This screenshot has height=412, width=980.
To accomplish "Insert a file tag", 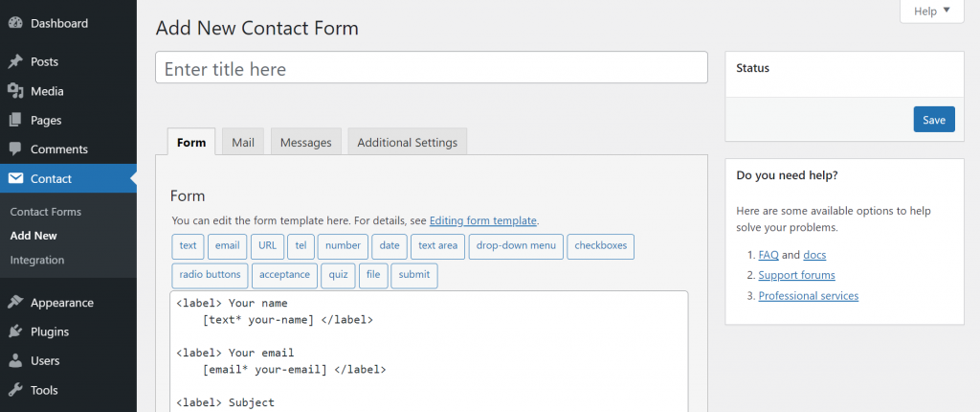I will coord(374,276).
